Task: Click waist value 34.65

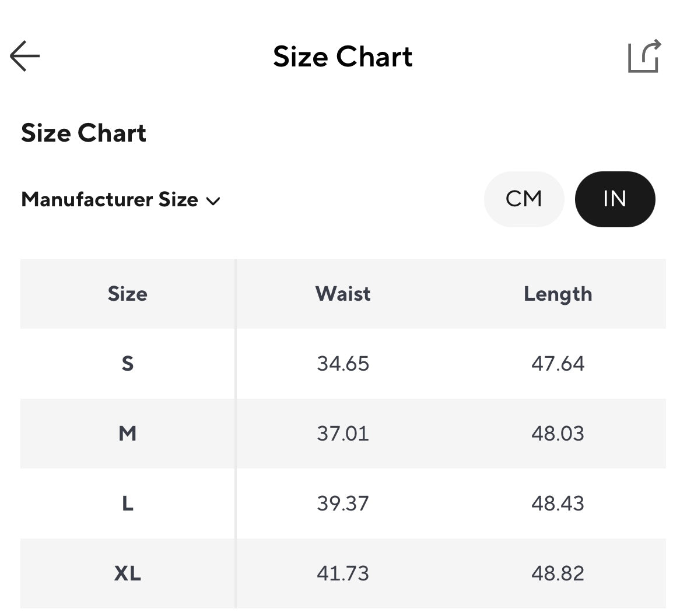Action: click(x=343, y=364)
